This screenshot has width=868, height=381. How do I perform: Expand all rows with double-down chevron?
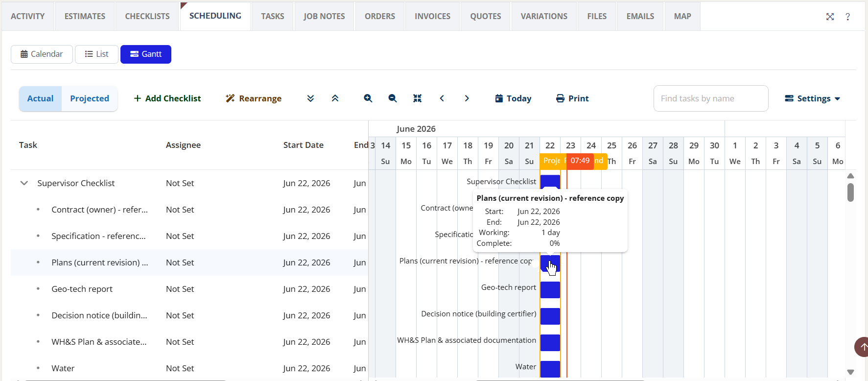point(310,98)
